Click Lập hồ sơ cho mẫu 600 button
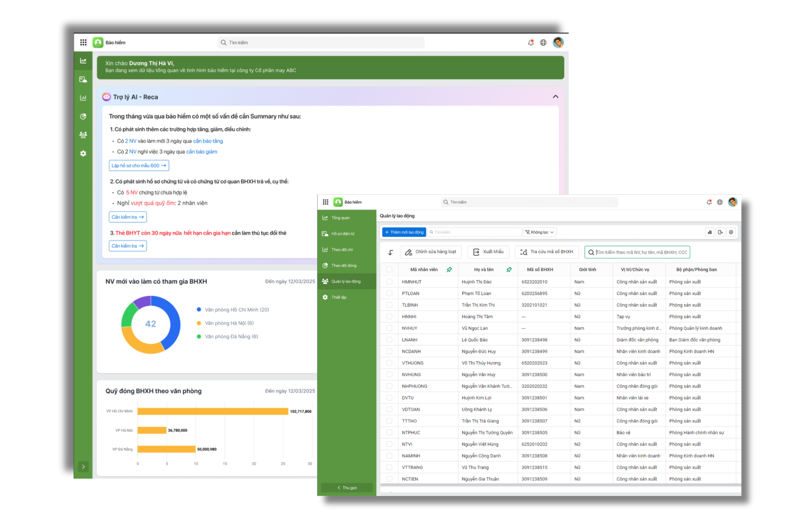The image size is (798, 532). pos(139,166)
